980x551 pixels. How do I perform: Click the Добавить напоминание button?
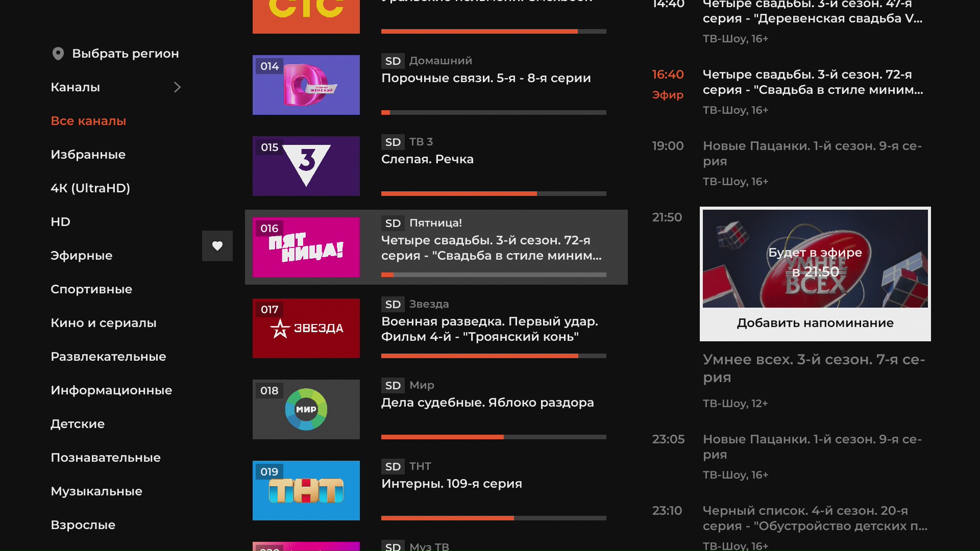815,323
